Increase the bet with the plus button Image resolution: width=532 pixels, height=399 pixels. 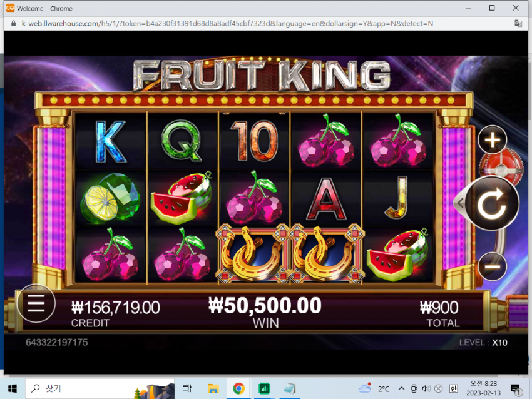493,139
